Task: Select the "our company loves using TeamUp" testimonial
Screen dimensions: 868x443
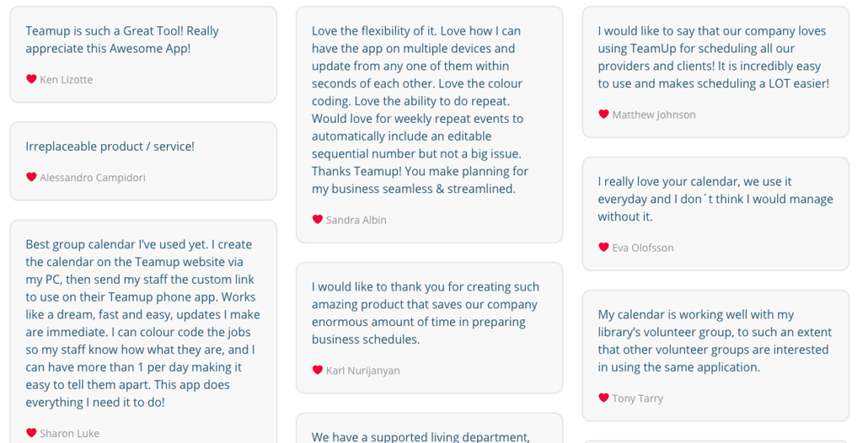Action: pos(715,72)
